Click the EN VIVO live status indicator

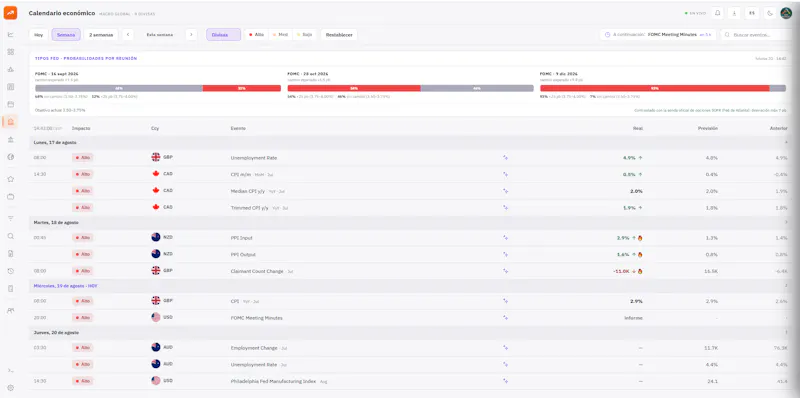click(695, 13)
